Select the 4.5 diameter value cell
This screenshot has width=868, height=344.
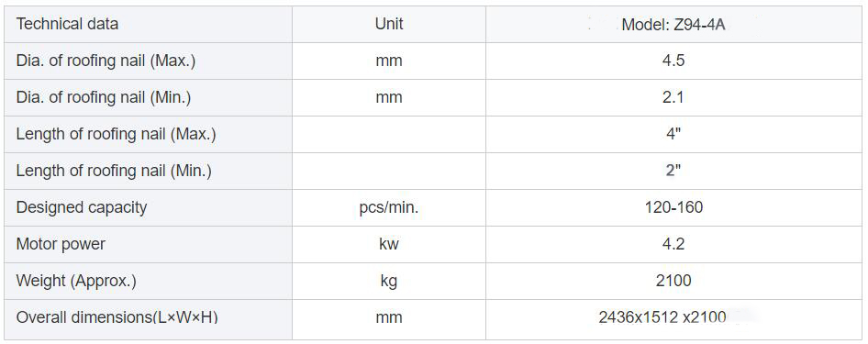(x=673, y=61)
